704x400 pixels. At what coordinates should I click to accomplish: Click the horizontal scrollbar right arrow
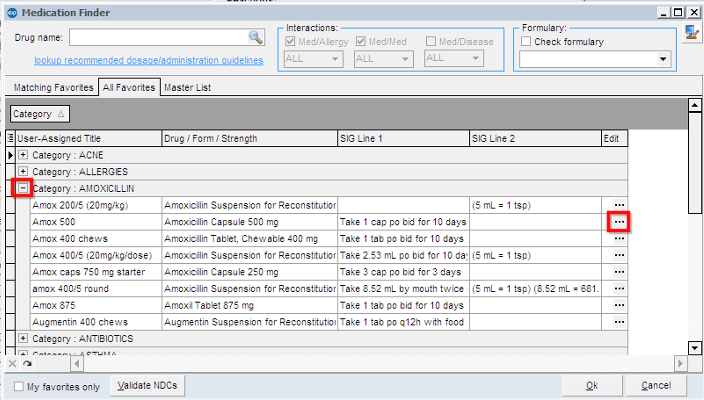tap(681, 364)
